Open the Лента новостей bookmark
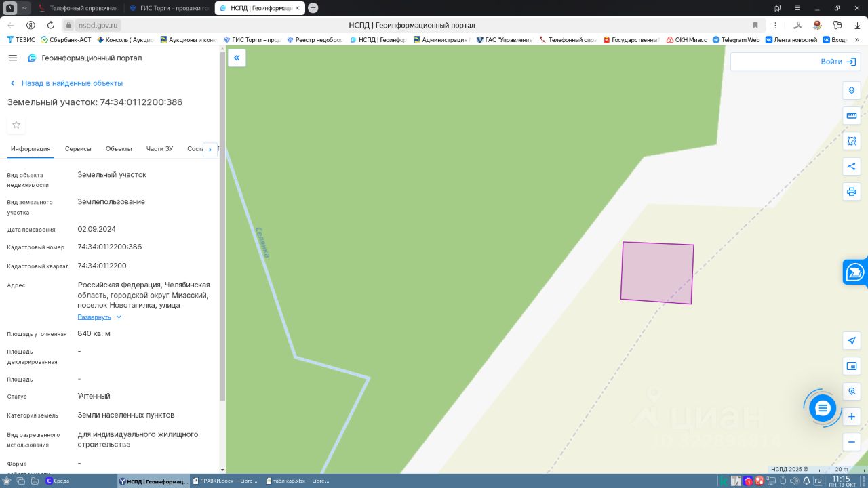Image resolution: width=868 pixels, height=488 pixels. coord(791,40)
